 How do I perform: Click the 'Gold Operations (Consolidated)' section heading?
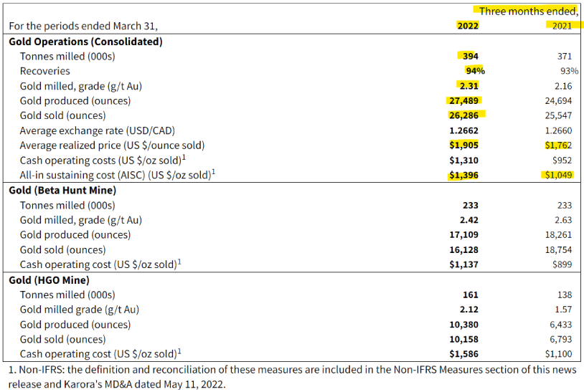pos(85,41)
